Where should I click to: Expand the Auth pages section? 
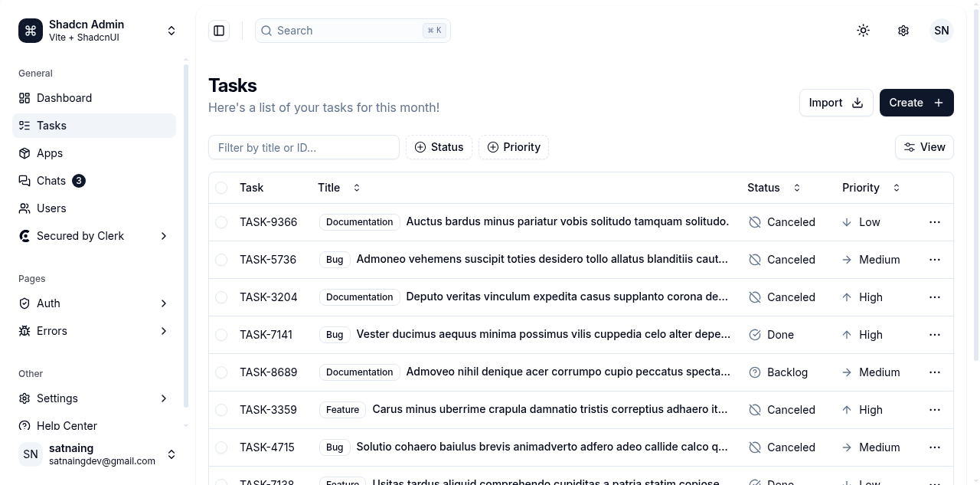click(94, 303)
